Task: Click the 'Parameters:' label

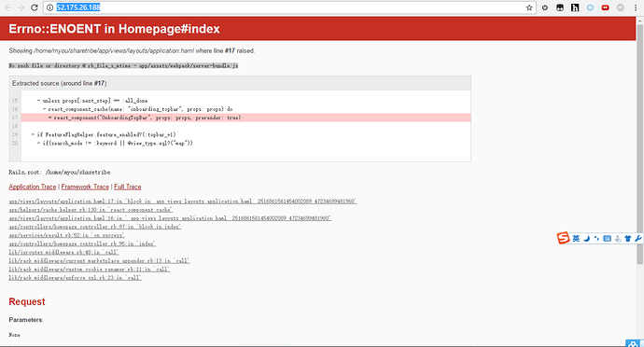Action: [26, 320]
